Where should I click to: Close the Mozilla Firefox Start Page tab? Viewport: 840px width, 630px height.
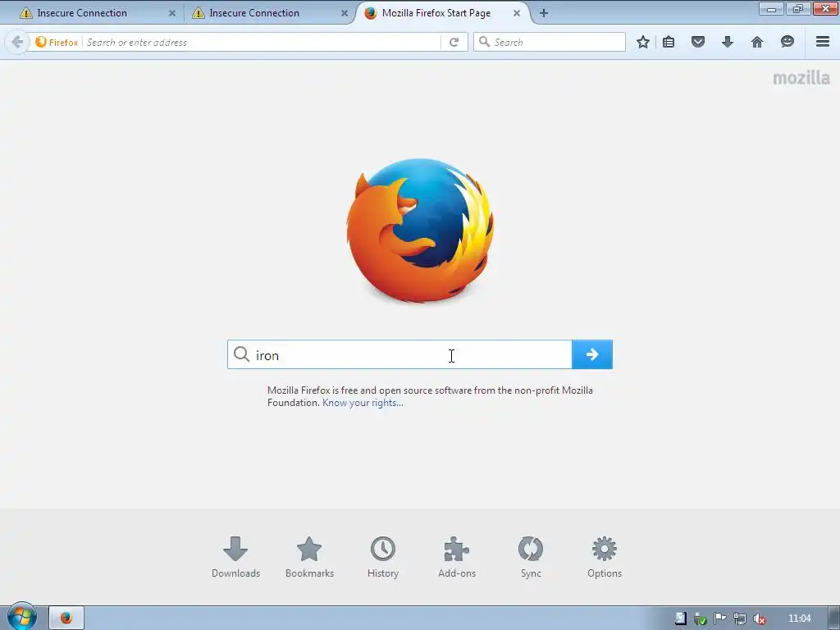[517, 13]
